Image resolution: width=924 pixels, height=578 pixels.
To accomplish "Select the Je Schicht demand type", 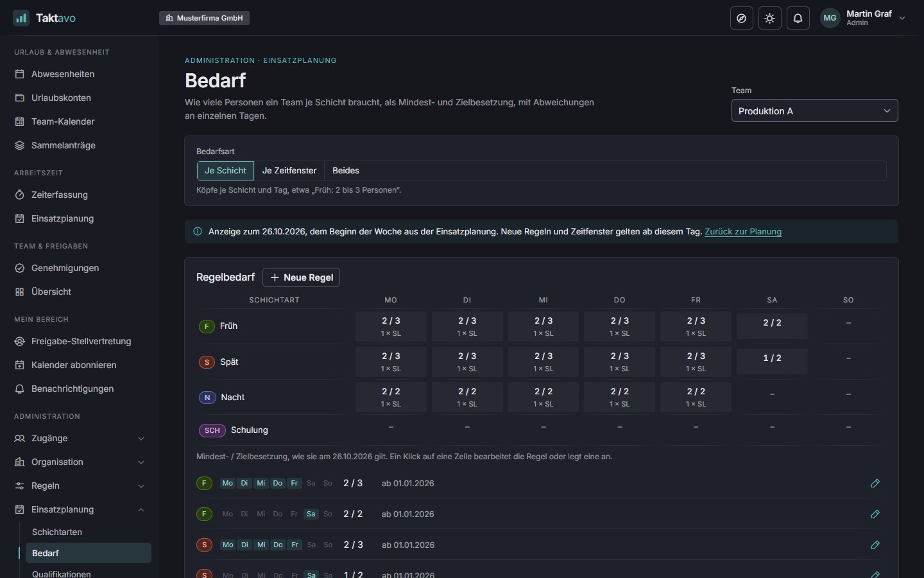I will 225,171.
